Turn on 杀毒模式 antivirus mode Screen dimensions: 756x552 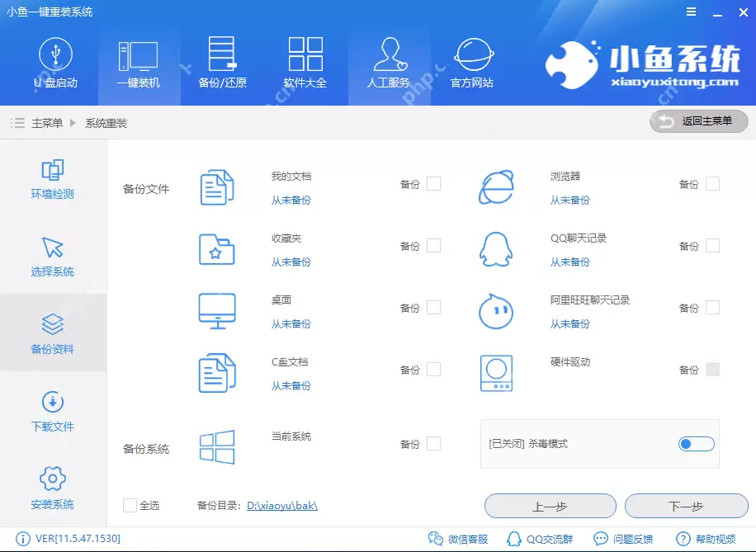coord(696,443)
